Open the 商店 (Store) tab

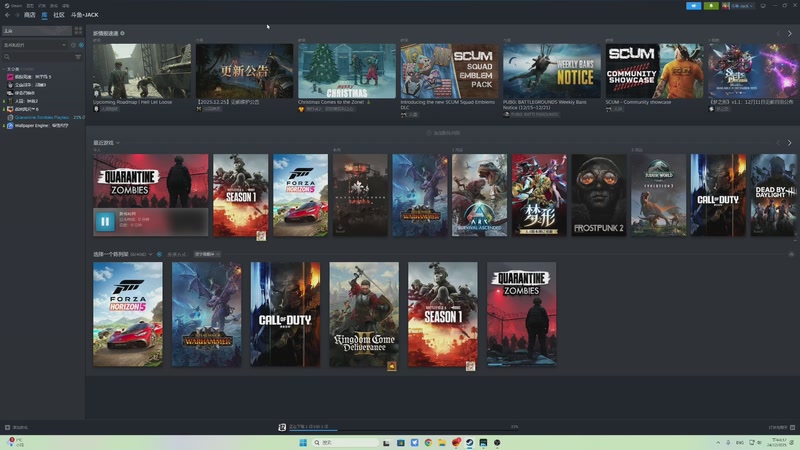point(30,15)
